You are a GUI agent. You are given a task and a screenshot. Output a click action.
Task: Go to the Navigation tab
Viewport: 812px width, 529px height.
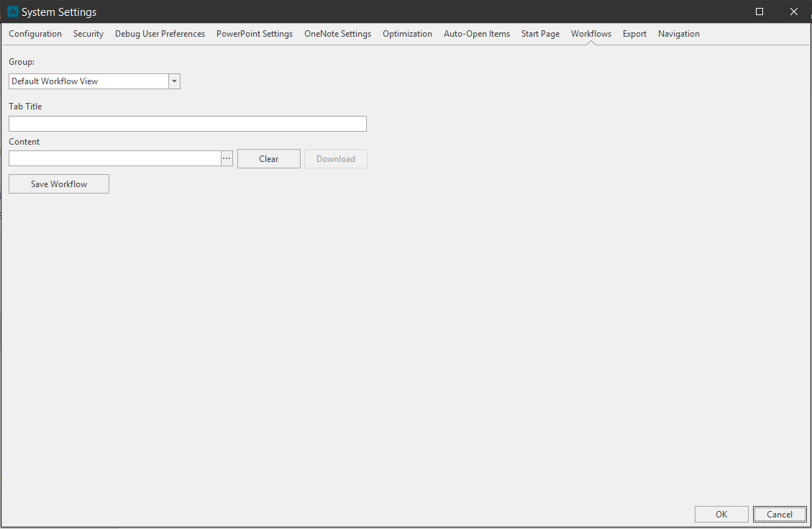tap(678, 34)
